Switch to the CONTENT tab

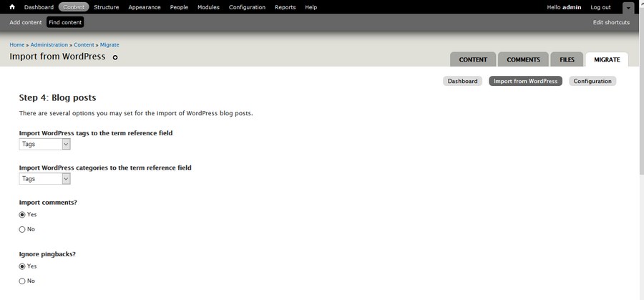[x=473, y=59]
